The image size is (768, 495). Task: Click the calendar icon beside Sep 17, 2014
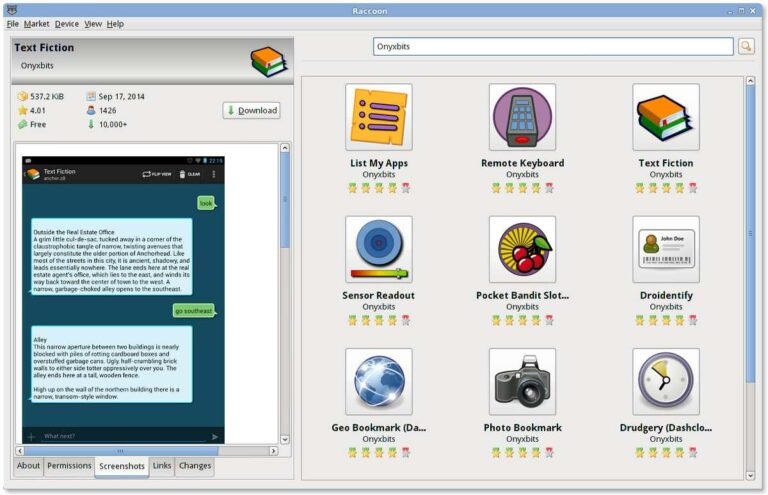(91, 96)
